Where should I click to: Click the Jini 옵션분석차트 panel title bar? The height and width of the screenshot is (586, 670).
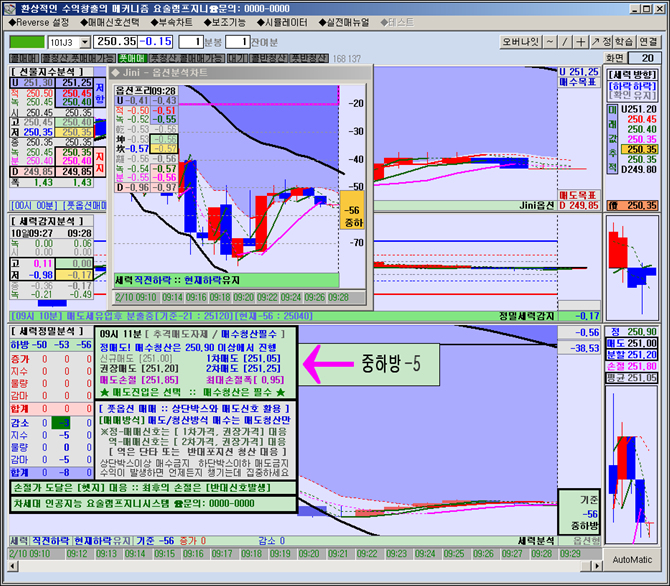click(x=240, y=73)
